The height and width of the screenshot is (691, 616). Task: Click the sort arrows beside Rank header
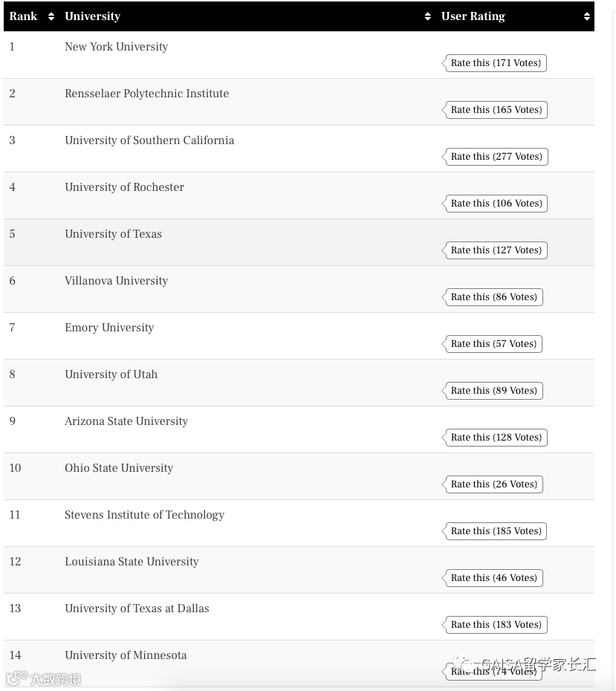pyautogui.click(x=51, y=16)
